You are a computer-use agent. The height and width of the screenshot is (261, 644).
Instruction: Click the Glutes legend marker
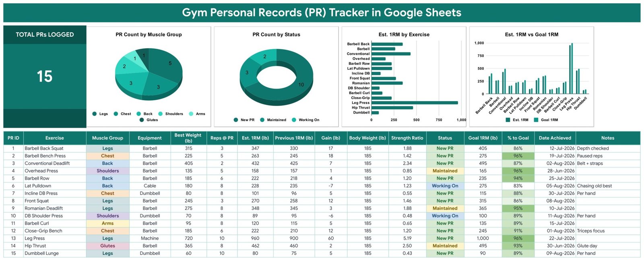click(142, 120)
